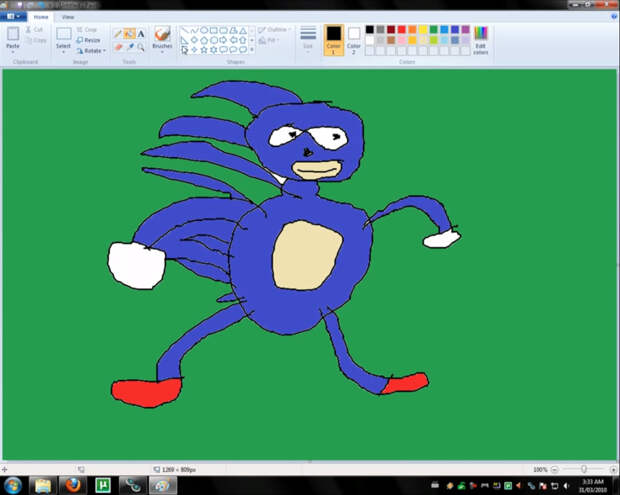Expand the full Shapes gallery
Viewport: 620px width, 495px height.
coord(252,50)
